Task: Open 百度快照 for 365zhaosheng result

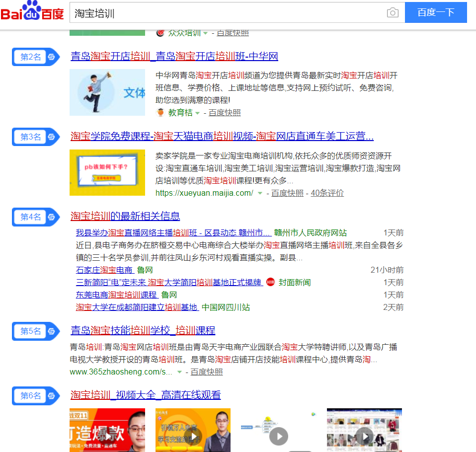Action: click(207, 372)
